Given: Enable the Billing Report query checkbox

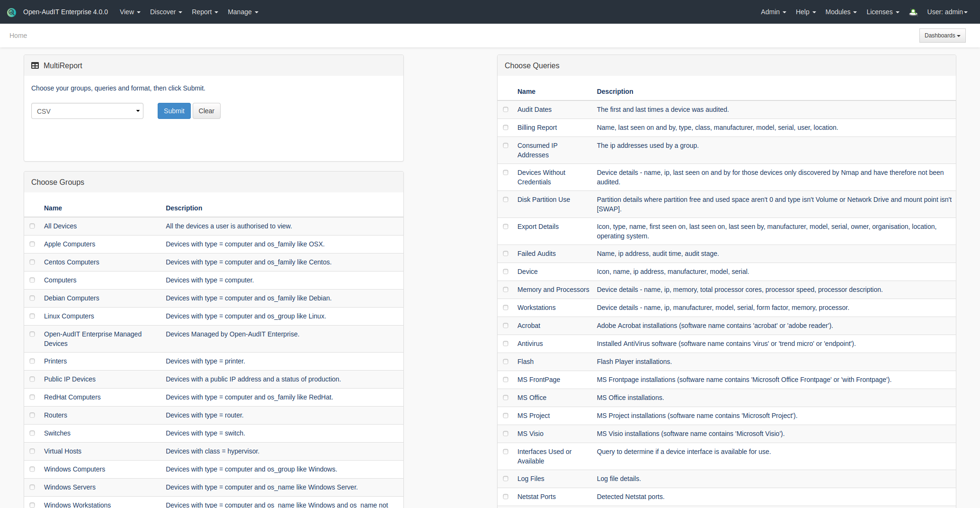Looking at the screenshot, I should click(506, 127).
